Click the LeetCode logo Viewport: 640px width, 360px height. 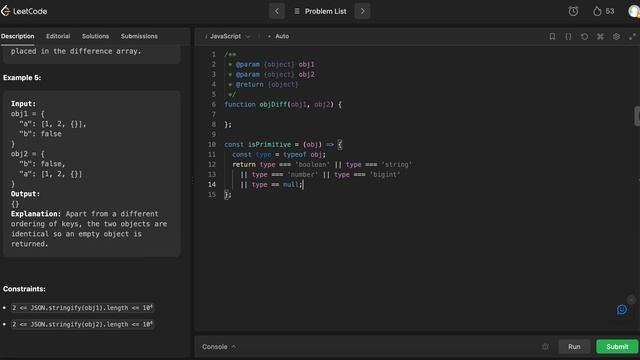click(24, 11)
